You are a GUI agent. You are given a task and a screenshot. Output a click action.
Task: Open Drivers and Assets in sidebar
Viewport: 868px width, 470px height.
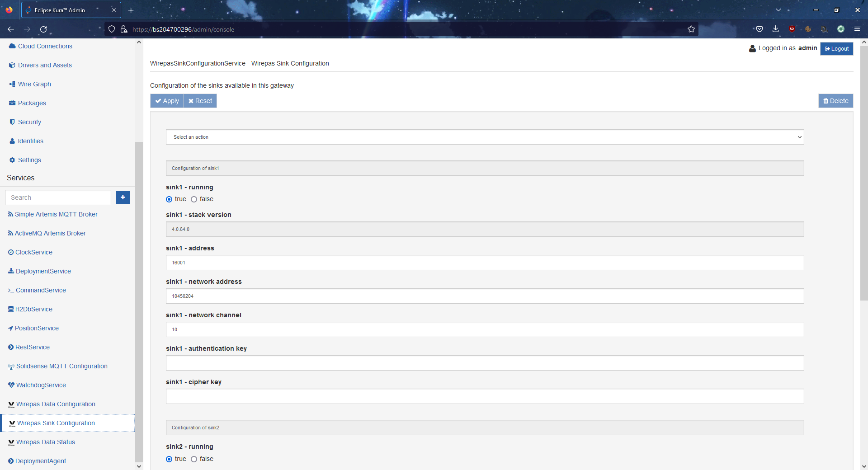tap(45, 65)
